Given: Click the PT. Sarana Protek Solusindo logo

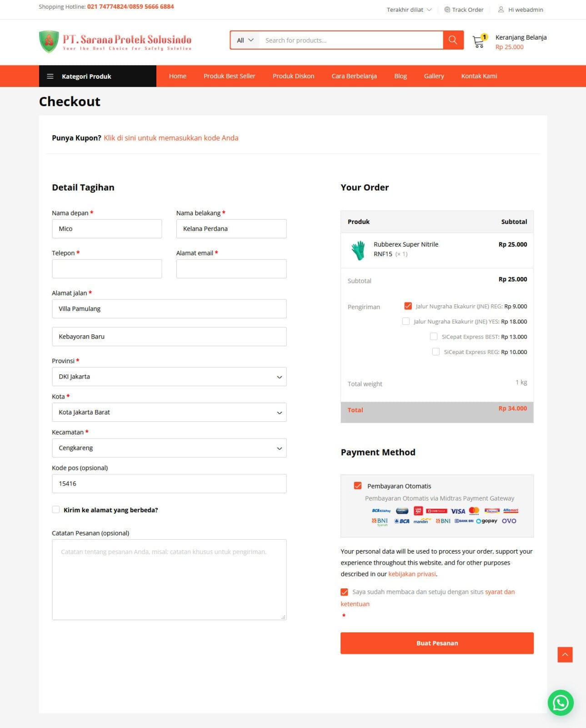Looking at the screenshot, I should (x=115, y=41).
